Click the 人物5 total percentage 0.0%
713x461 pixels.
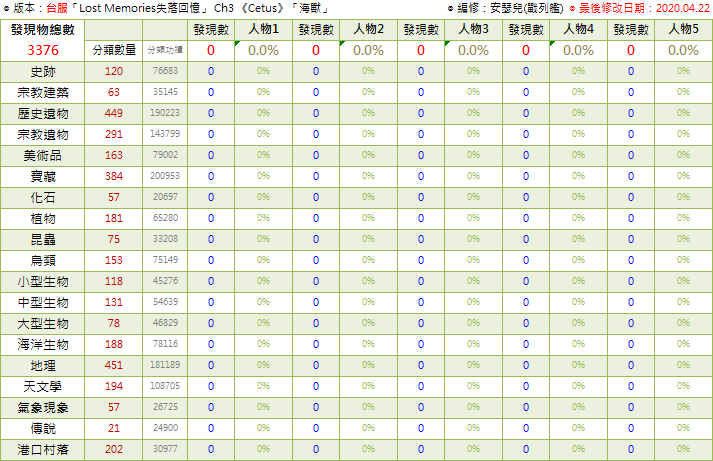pos(683,50)
